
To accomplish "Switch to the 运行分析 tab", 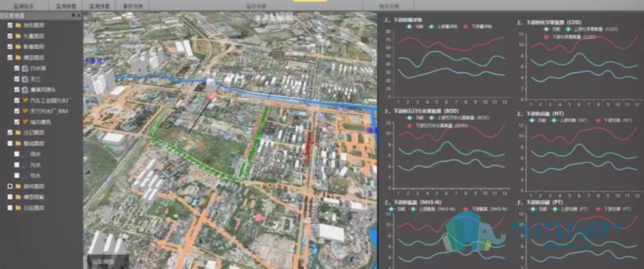I will pyautogui.click(x=256, y=6).
